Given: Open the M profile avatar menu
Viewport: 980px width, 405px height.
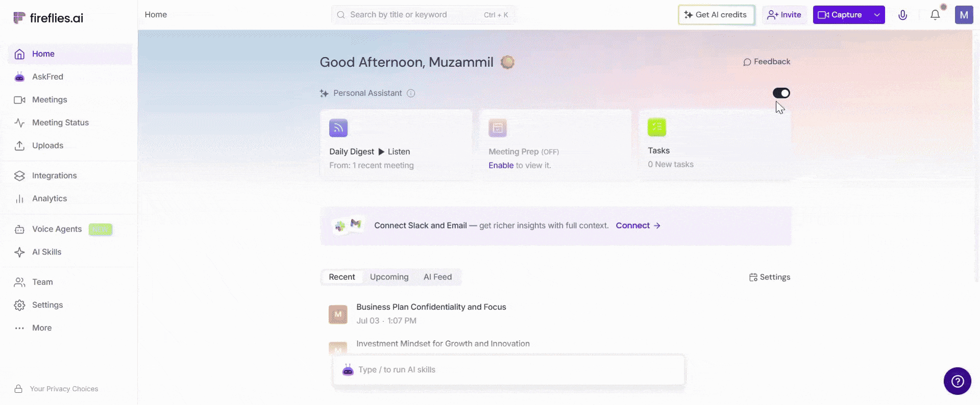Looking at the screenshot, I should coord(964,15).
